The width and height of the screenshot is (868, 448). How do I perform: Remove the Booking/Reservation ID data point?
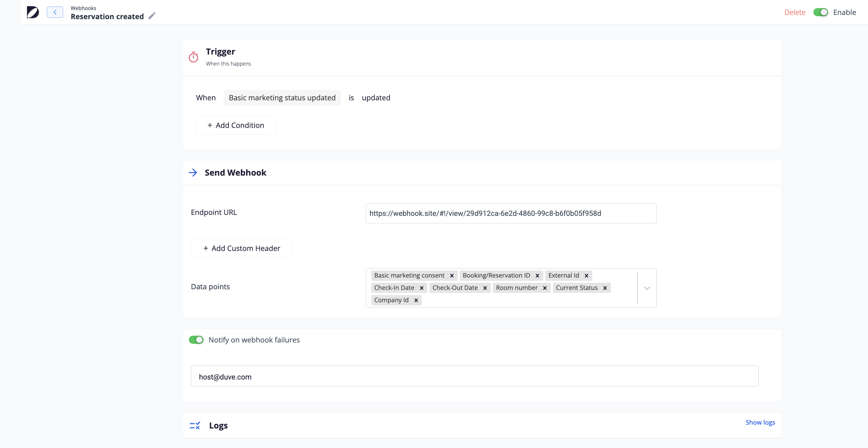click(537, 276)
